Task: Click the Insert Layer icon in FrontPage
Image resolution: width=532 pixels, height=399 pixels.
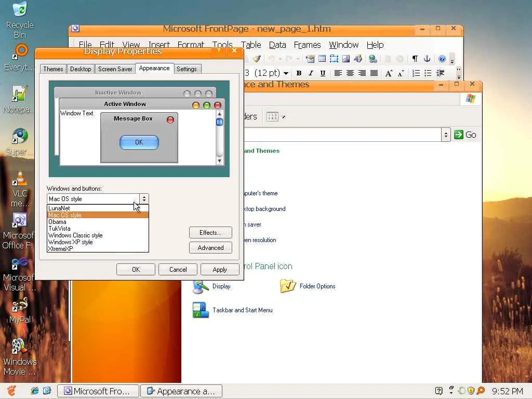Action: point(334,59)
